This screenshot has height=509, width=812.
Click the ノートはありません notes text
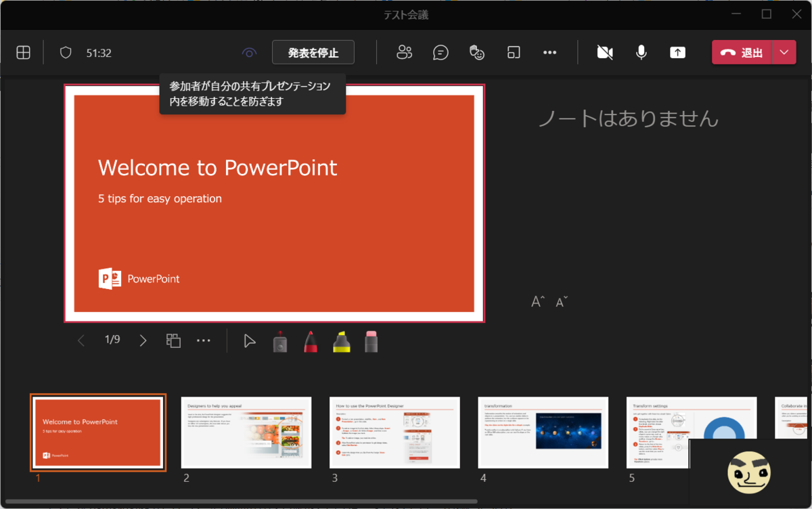[628, 118]
